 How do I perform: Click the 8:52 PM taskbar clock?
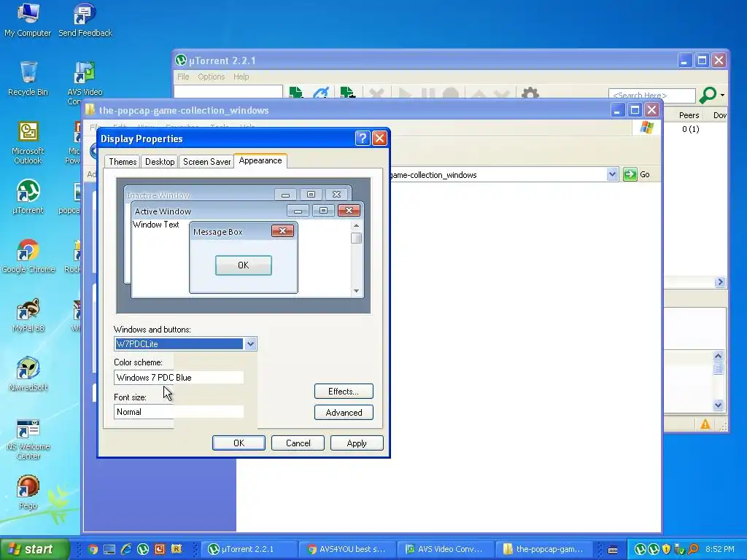[x=720, y=549]
